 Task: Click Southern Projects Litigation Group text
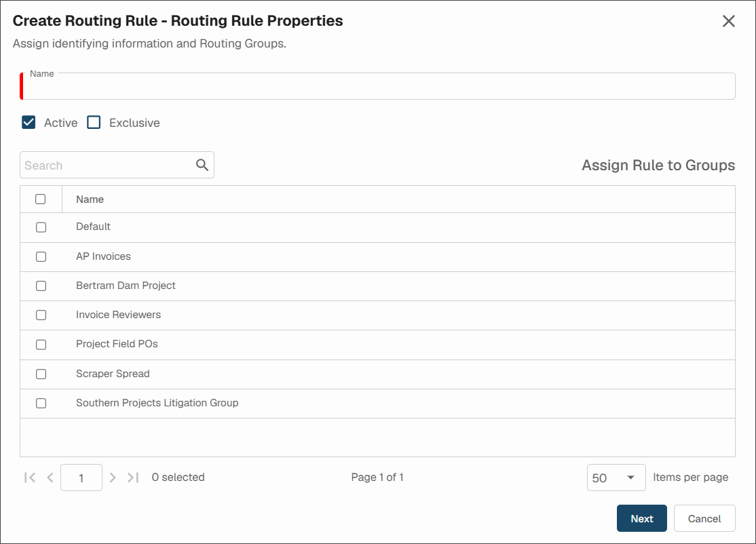(x=157, y=403)
